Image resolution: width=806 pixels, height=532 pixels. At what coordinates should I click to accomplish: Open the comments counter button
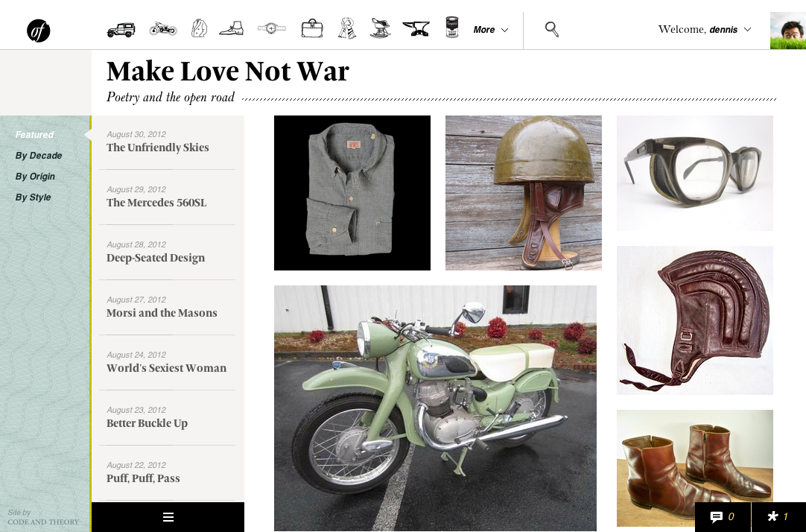click(x=722, y=517)
